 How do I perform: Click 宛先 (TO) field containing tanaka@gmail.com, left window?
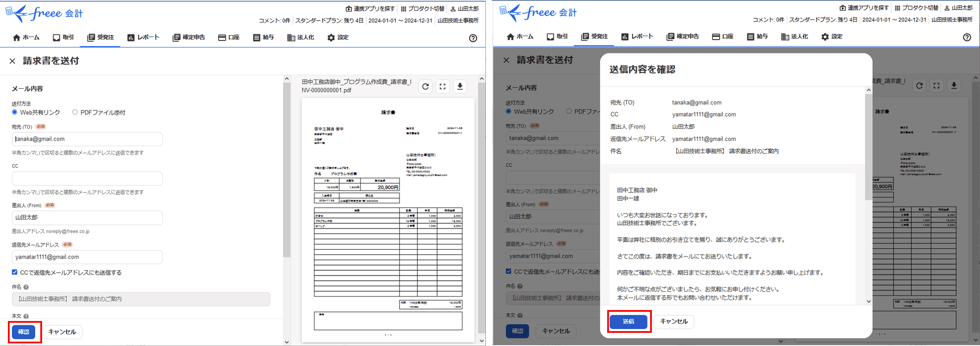(x=87, y=139)
